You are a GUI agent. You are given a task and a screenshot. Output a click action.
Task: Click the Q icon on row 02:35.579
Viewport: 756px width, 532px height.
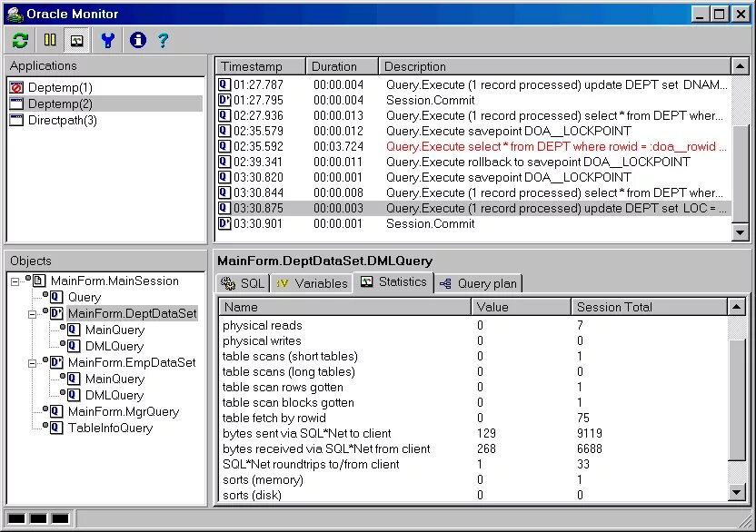click(x=224, y=131)
